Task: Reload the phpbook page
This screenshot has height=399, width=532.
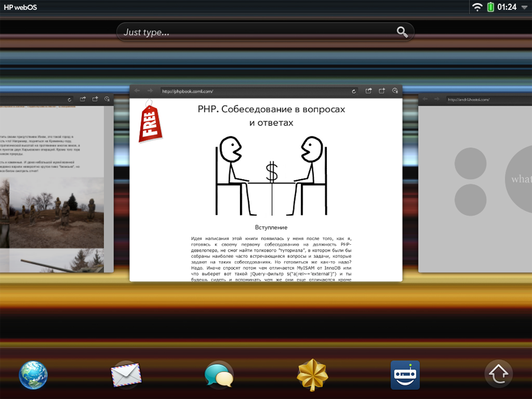Action: 353,91
